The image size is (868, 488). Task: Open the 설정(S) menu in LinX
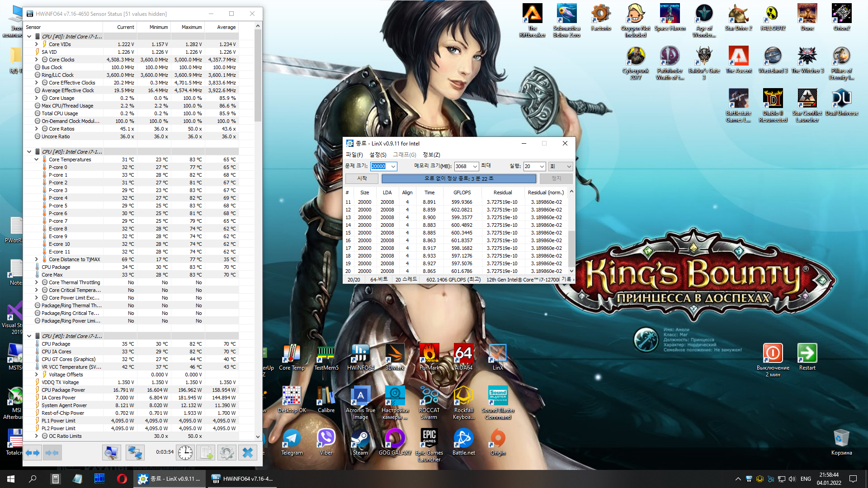point(378,155)
